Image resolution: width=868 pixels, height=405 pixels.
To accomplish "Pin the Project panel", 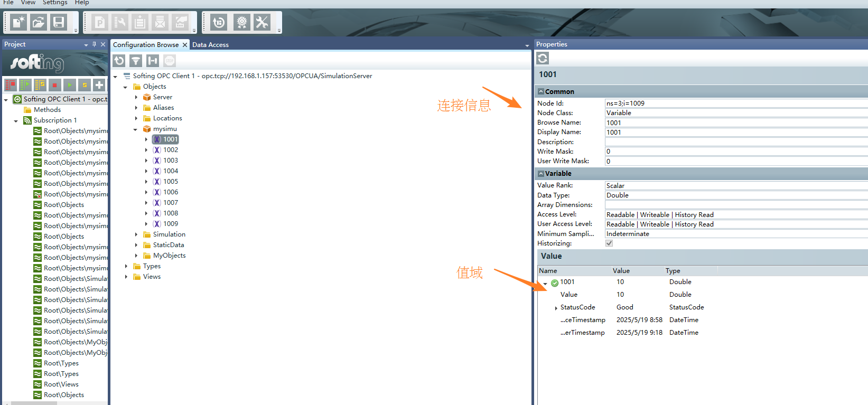I will click(94, 44).
